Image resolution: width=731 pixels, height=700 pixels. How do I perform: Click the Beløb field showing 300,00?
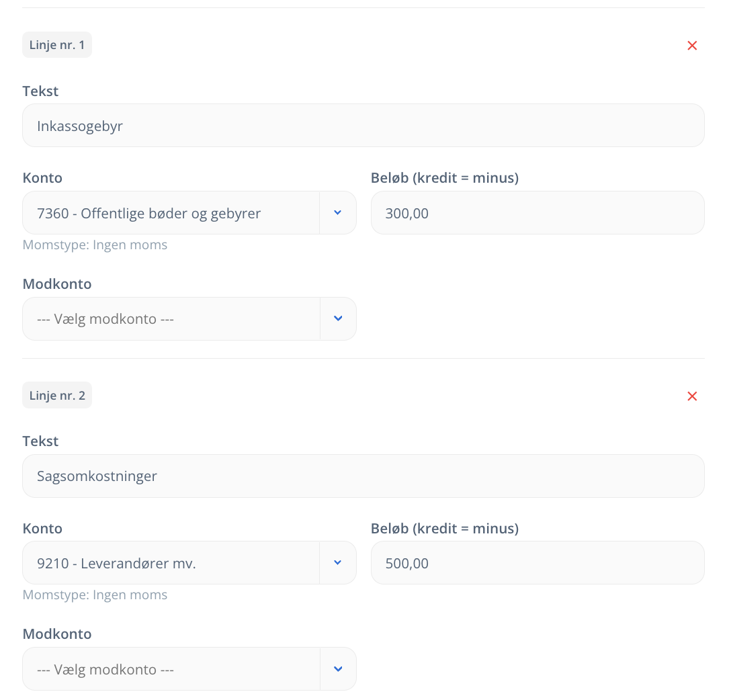[537, 212]
